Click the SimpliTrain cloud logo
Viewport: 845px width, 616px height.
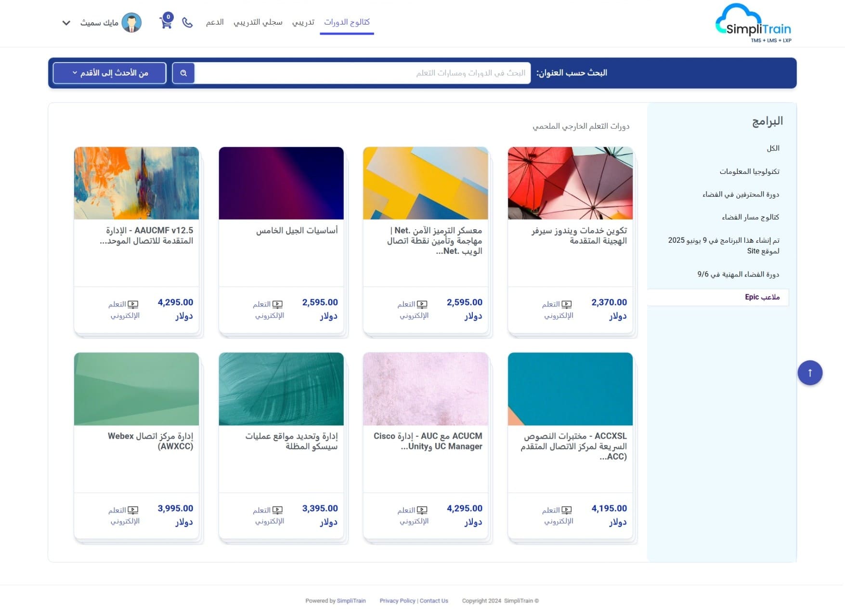(x=754, y=24)
